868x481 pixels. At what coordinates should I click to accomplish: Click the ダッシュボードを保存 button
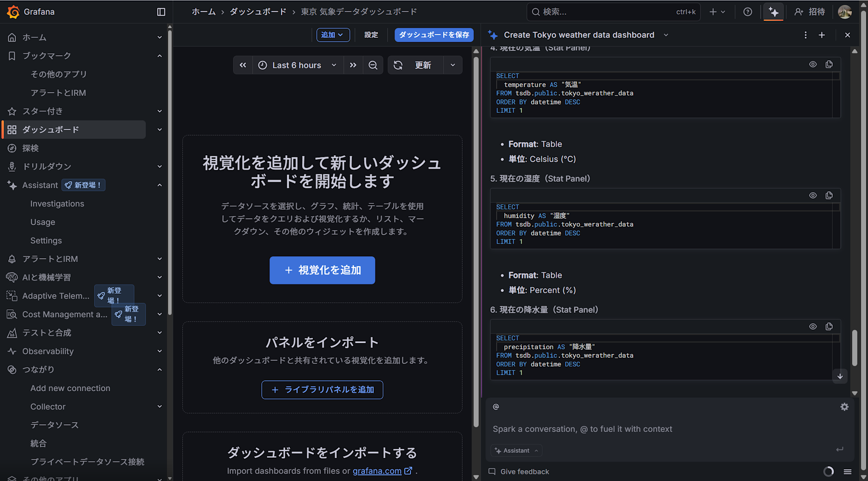click(434, 35)
